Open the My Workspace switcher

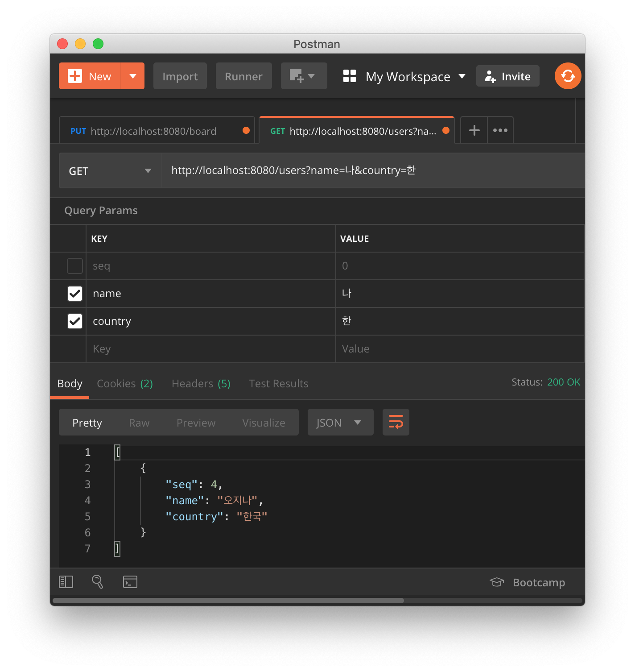click(x=415, y=76)
